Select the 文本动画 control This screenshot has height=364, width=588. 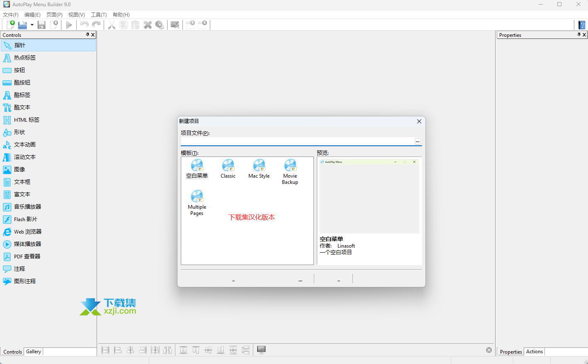point(49,145)
